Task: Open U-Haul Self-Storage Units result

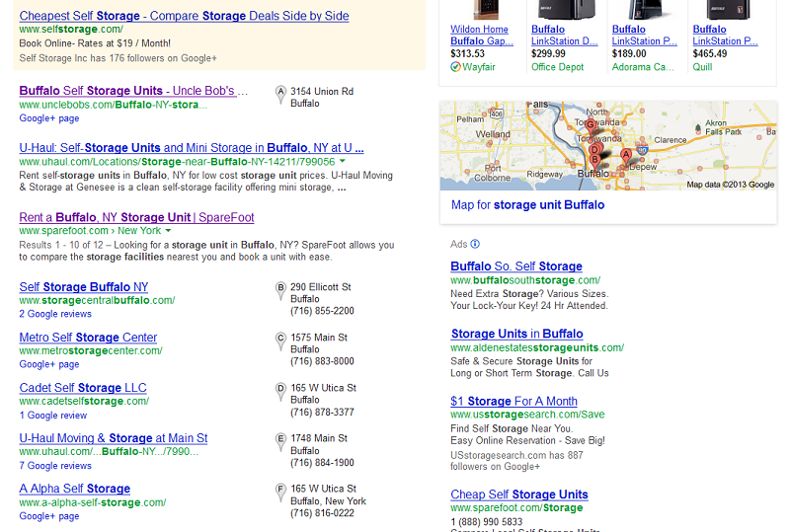Action: point(192,148)
